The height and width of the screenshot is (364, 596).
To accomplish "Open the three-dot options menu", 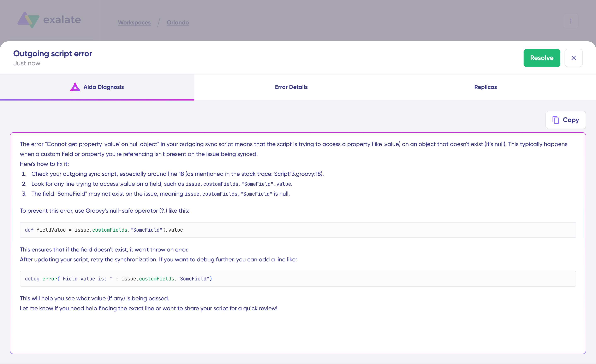I will 571,21.
